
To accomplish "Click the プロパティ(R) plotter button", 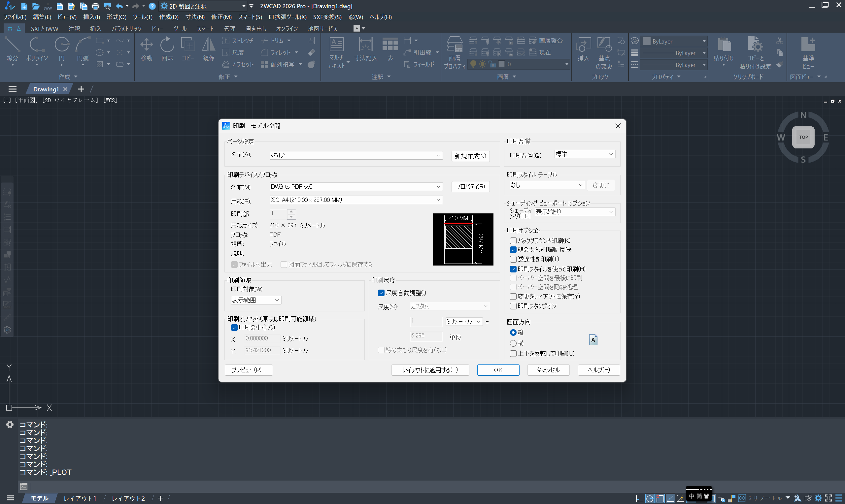I will (470, 187).
